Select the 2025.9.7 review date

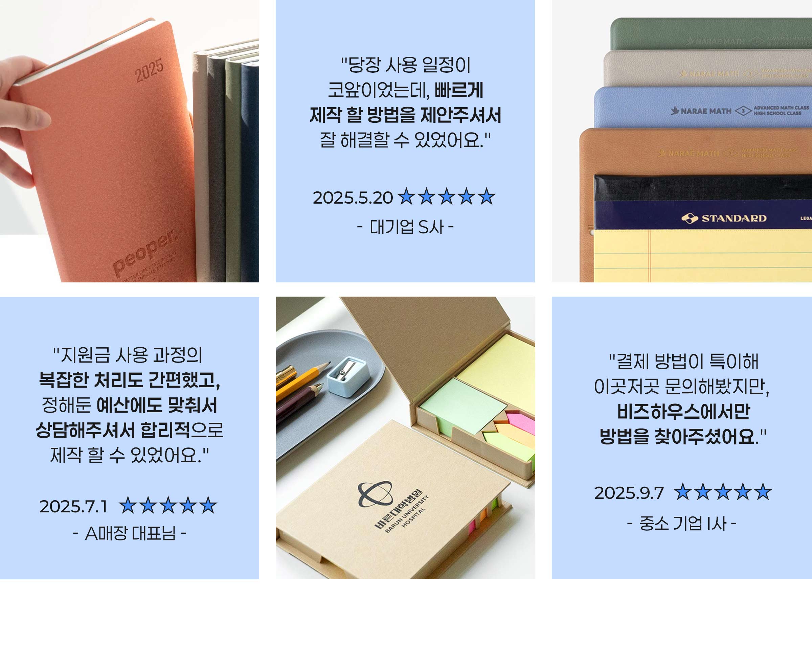coord(629,493)
